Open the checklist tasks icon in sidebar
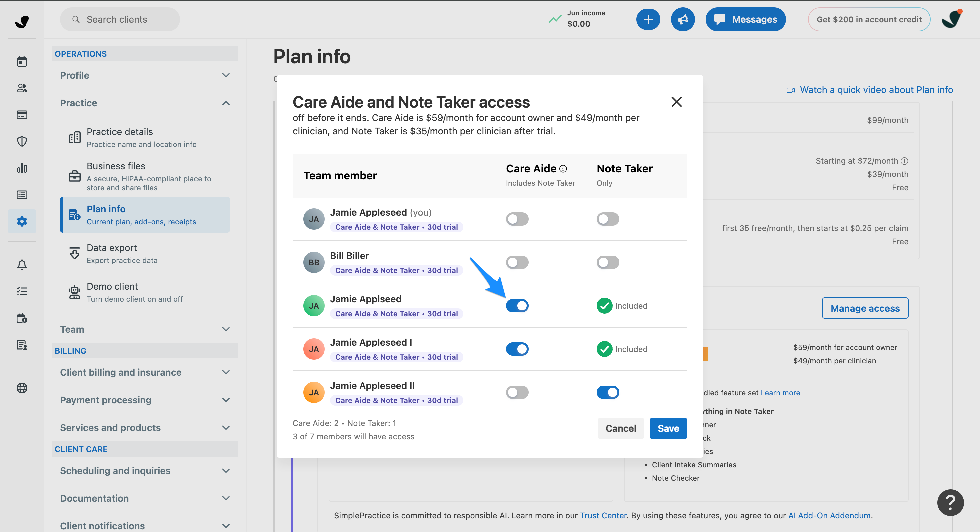The height and width of the screenshot is (532, 980). point(22,291)
